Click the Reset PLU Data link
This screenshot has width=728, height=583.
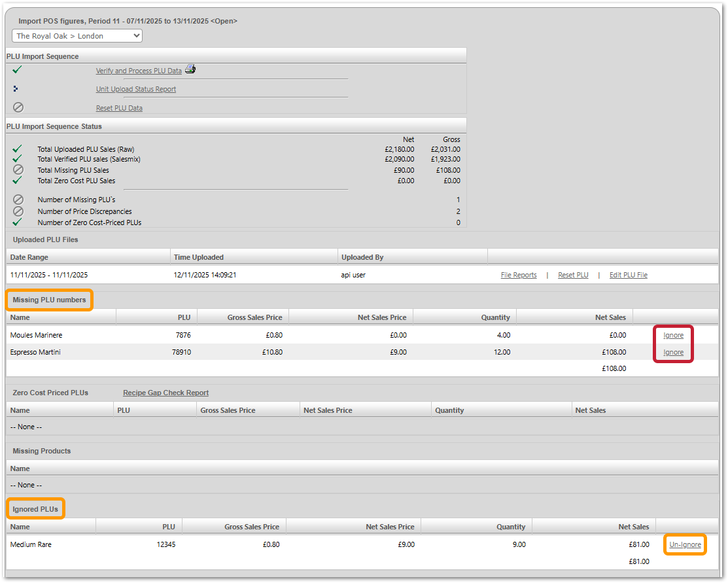pos(119,108)
